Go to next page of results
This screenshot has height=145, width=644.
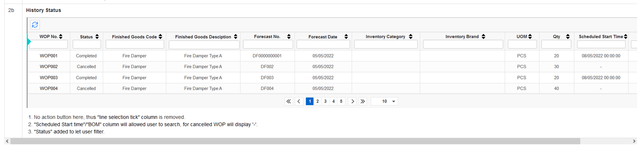[x=352, y=101]
